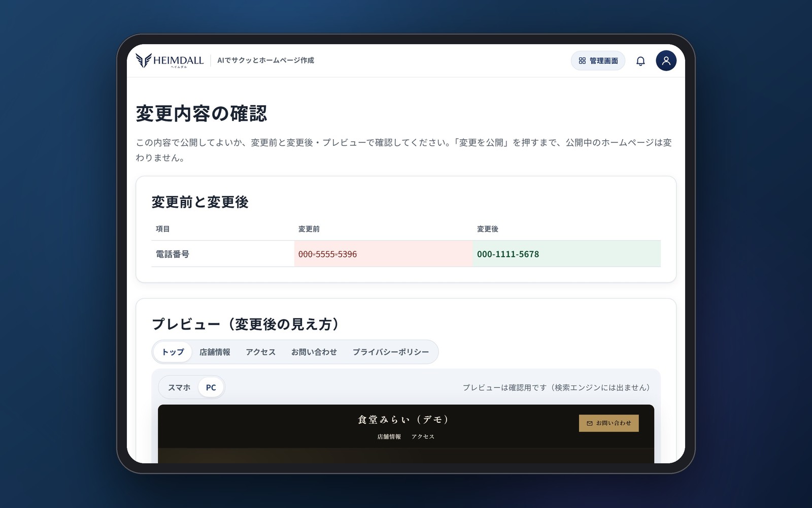812x508 pixels.
Task: Click the 電話番号 row label
Action: pos(173,254)
